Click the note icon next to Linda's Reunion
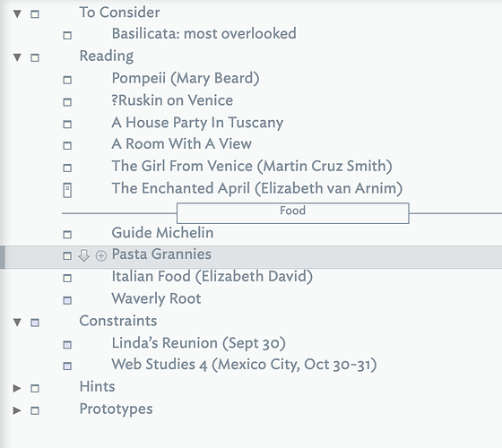 67,345
